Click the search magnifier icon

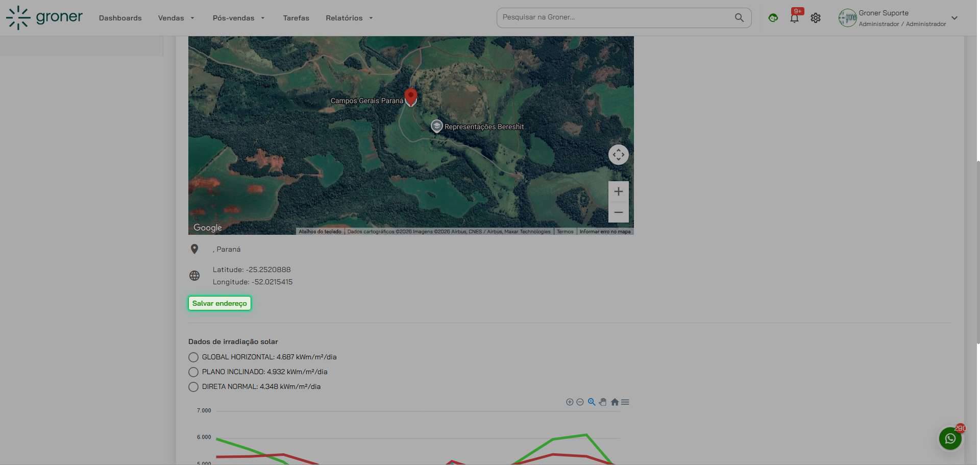click(739, 17)
